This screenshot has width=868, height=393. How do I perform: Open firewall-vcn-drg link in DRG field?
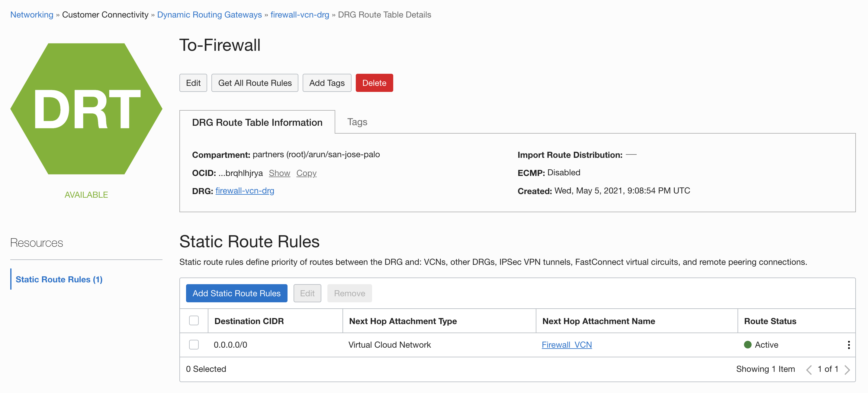[245, 191]
